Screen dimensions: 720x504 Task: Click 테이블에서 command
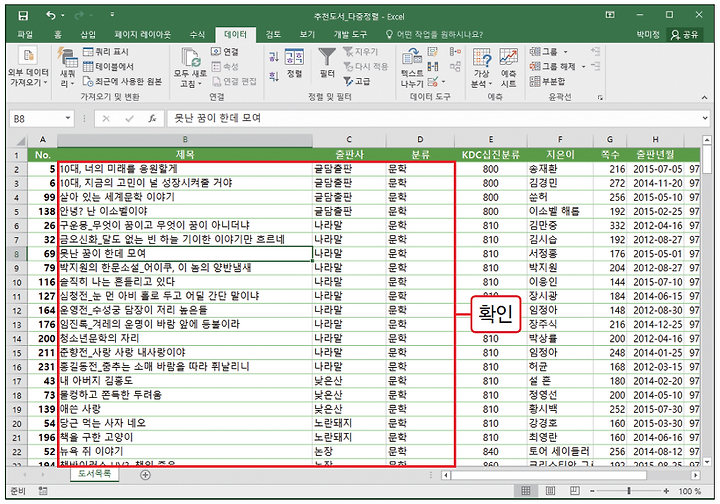click(108, 67)
